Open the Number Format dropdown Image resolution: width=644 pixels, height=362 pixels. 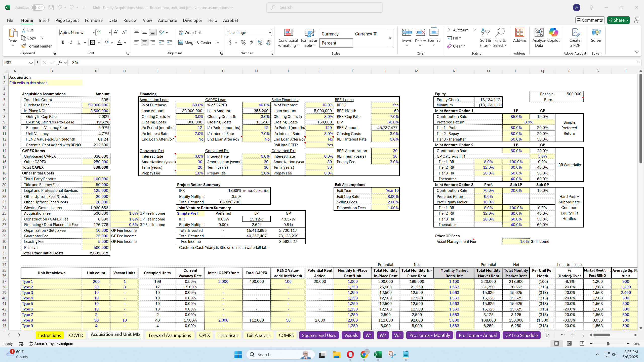click(270, 32)
